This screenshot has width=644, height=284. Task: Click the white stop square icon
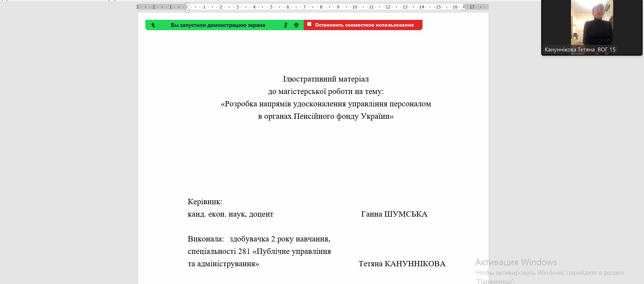tap(309, 24)
